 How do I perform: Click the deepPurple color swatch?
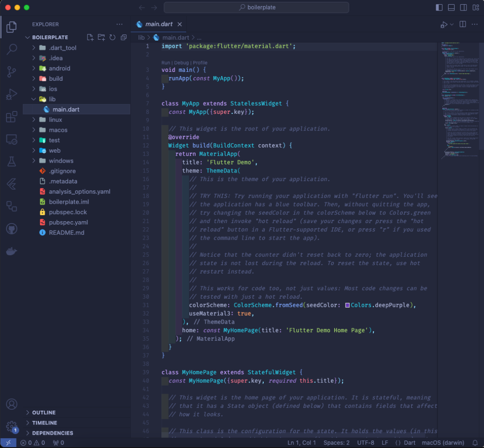pyautogui.click(x=347, y=305)
